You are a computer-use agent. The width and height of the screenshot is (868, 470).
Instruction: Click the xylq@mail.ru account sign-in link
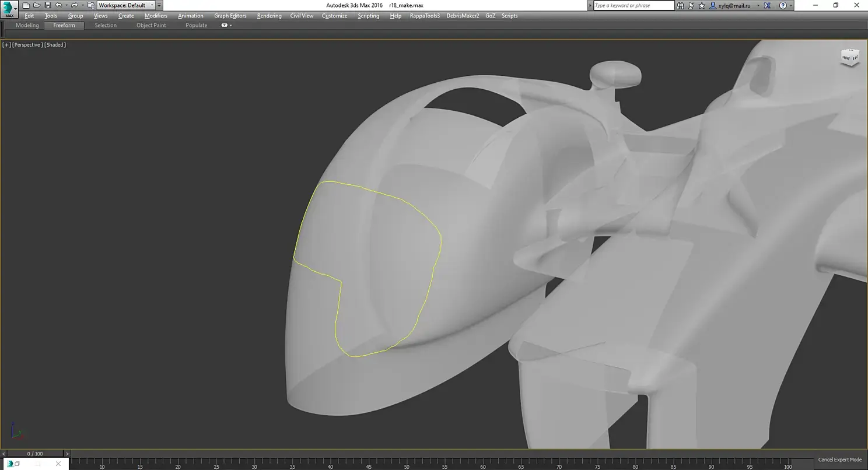click(x=734, y=5)
